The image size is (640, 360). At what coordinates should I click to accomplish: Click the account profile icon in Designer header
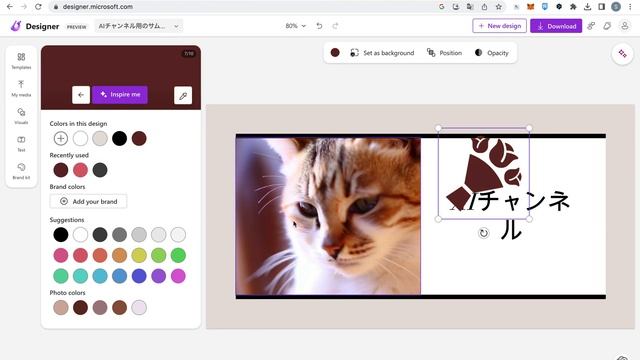click(x=624, y=26)
